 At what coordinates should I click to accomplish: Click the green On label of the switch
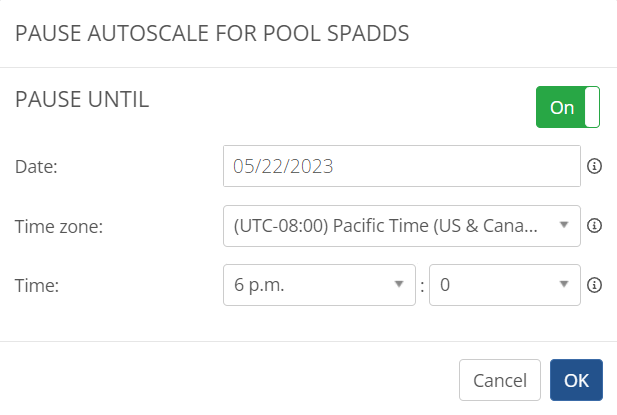coord(561,107)
